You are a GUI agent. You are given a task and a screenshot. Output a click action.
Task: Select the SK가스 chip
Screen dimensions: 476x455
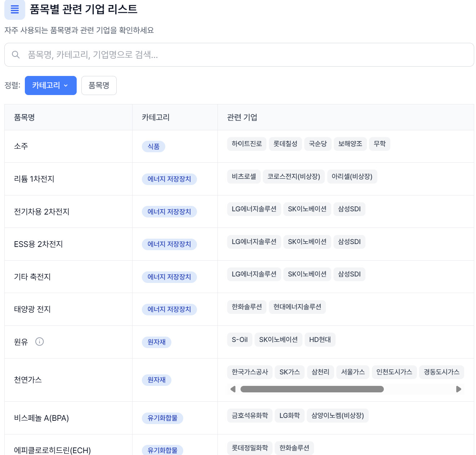tap(290, 372)
